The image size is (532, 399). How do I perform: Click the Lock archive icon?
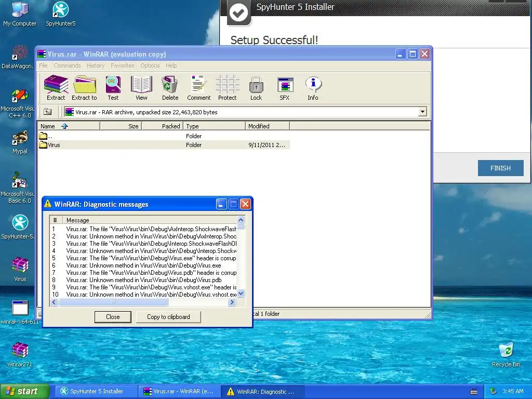[x=256, y=88]
